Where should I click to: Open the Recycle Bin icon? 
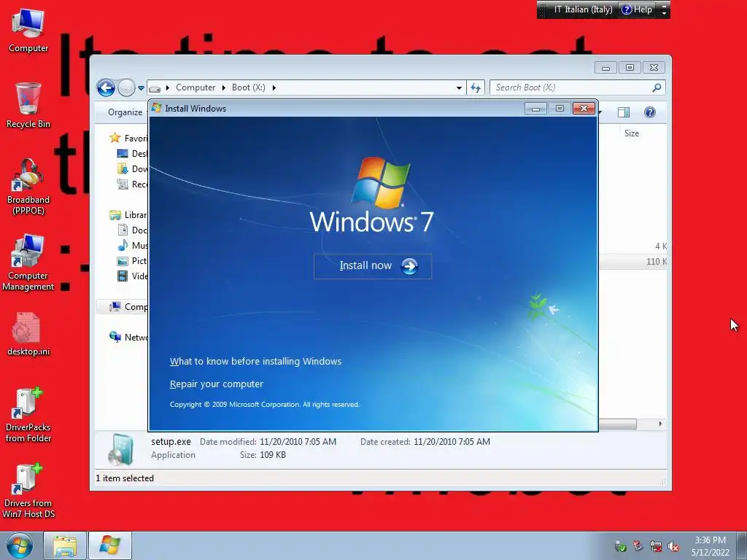(28, 106)
